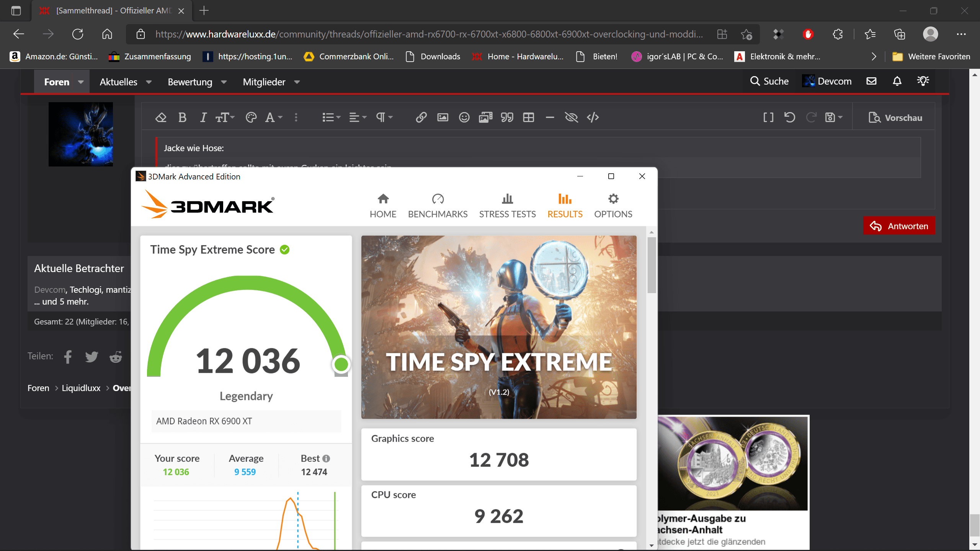Click the Vorschau preview button
Viewport: 980px width, 551px height.
(x=895, y=118)
